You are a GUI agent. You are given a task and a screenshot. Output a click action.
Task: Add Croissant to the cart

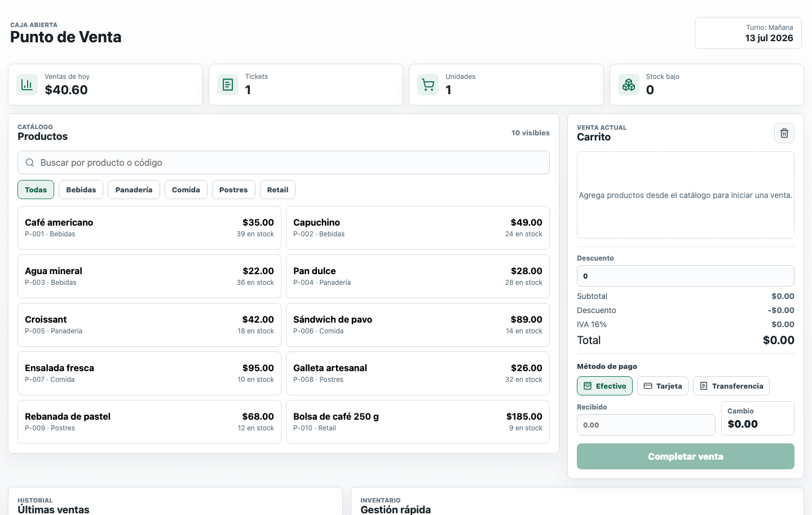click(149, 325)
